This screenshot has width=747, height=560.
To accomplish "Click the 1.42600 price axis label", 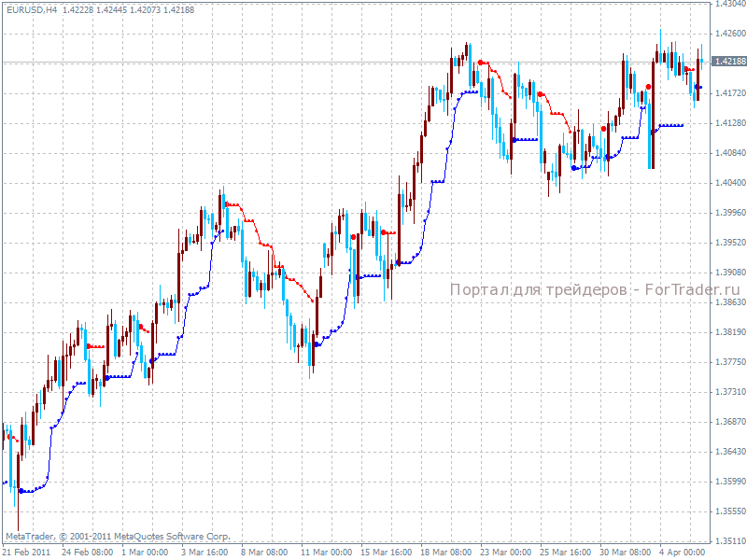I will coord(730,34).
